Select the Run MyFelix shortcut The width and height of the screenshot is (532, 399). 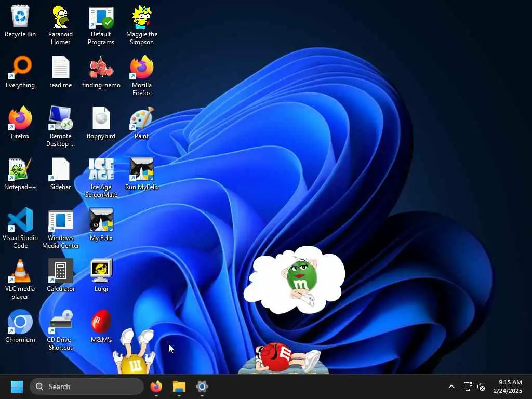coord(142,174)
